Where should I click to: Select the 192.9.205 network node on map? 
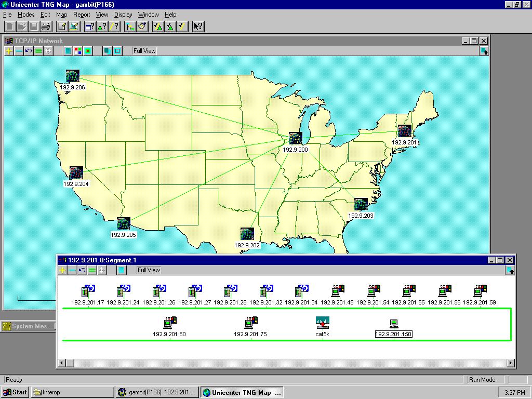123,224
